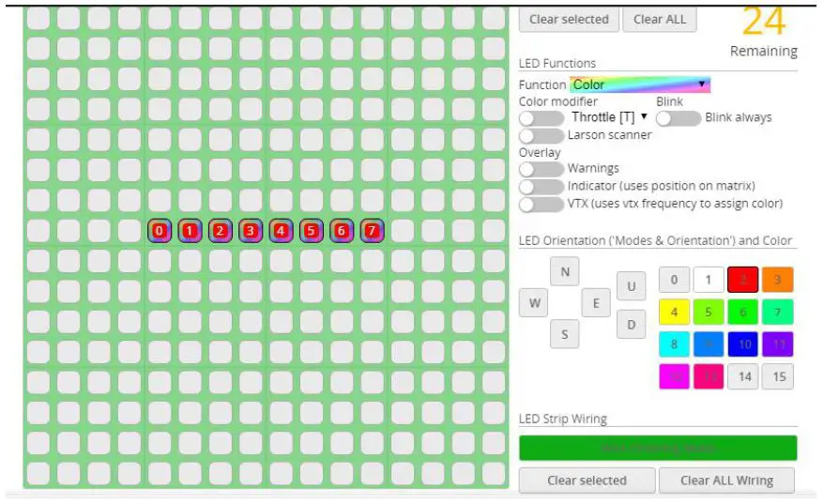Select color swatch 14
The image size is (824, 504).
pos(742,376)
